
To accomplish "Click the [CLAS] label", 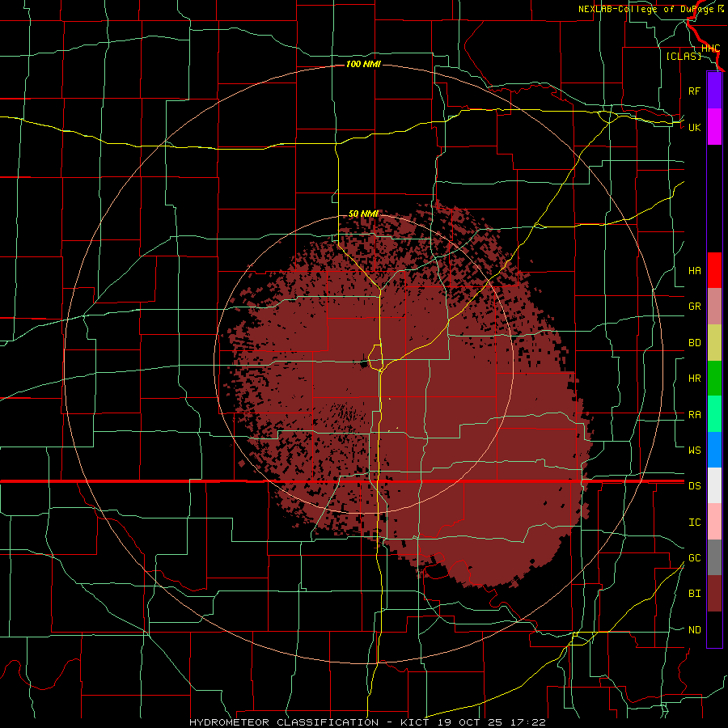I will coord(684,56).
